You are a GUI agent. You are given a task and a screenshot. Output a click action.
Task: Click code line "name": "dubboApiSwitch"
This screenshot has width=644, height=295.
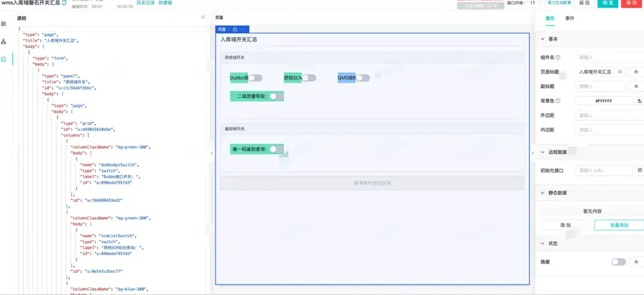click(x=109, y=165)
